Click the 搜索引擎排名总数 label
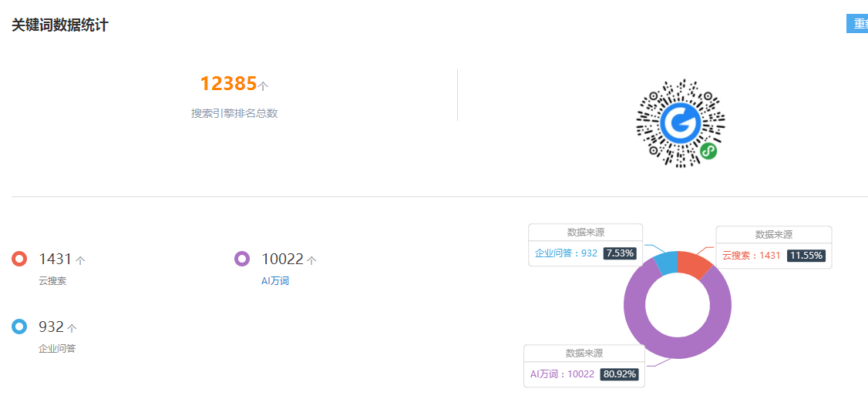 234,113
